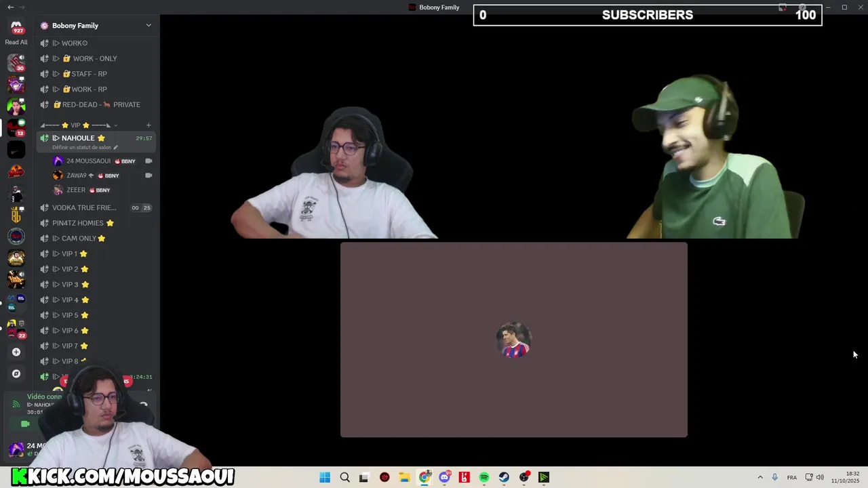This screenshot has height=488, width=868.
Task: Join VIP 2 voice channel
Action: (x=96, y=269)
